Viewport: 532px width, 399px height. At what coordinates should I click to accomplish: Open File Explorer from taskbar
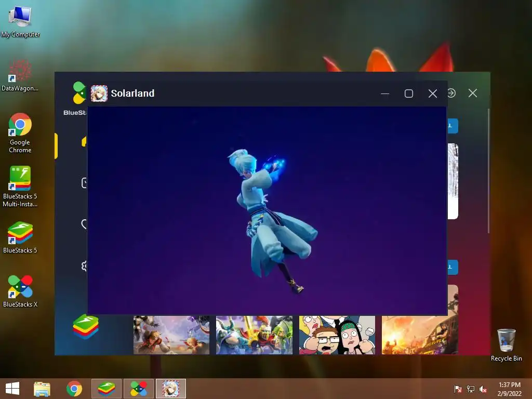tap(42, 389)
